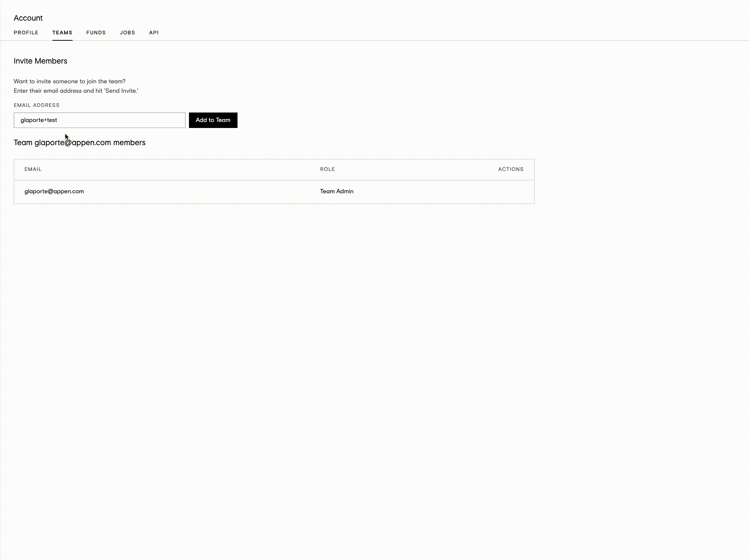Click the ACTIONS column header
Image resolution: width=749 pixels, height=560 pixels.
coord(511,169)
